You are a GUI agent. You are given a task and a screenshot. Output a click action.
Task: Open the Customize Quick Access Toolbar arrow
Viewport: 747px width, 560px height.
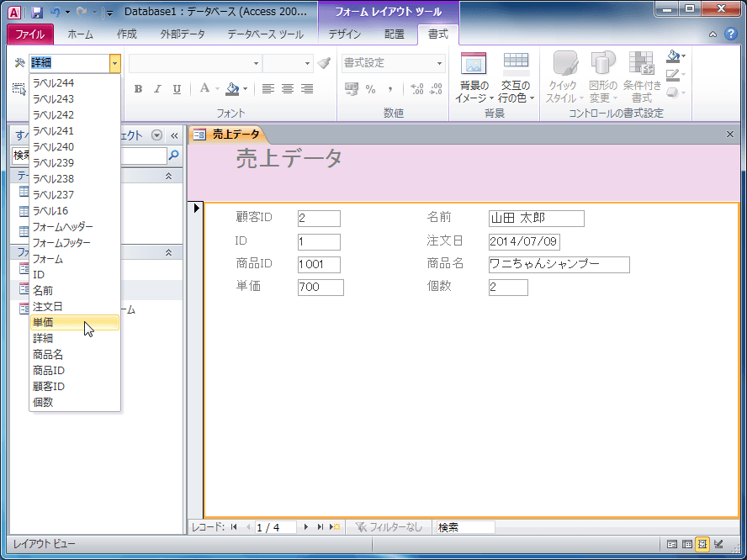tap(109, 13)
